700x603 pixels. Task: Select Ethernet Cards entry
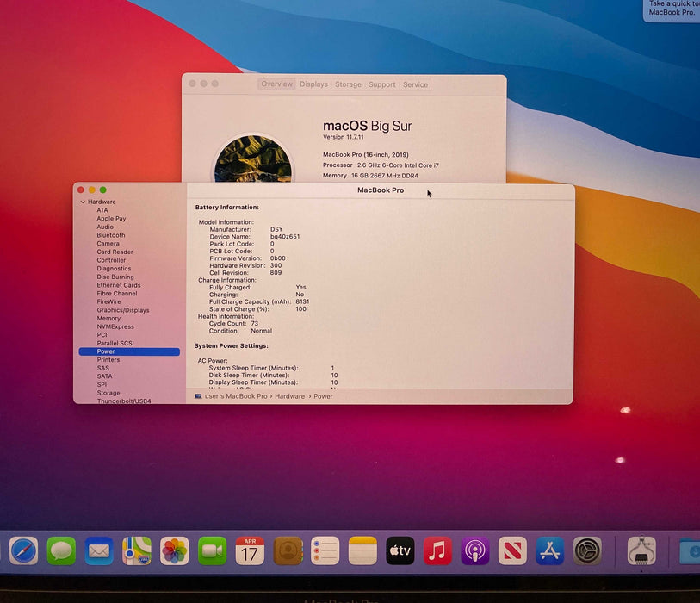point(119,285)
